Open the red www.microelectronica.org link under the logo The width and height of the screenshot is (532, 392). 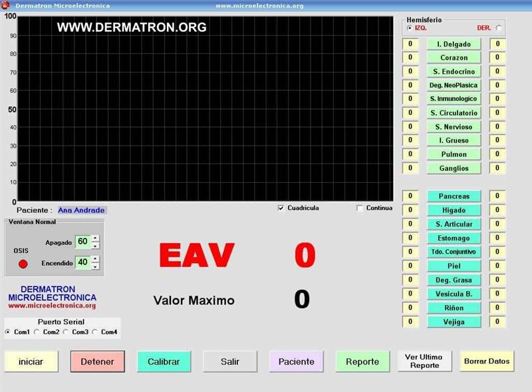pos(53,306)
